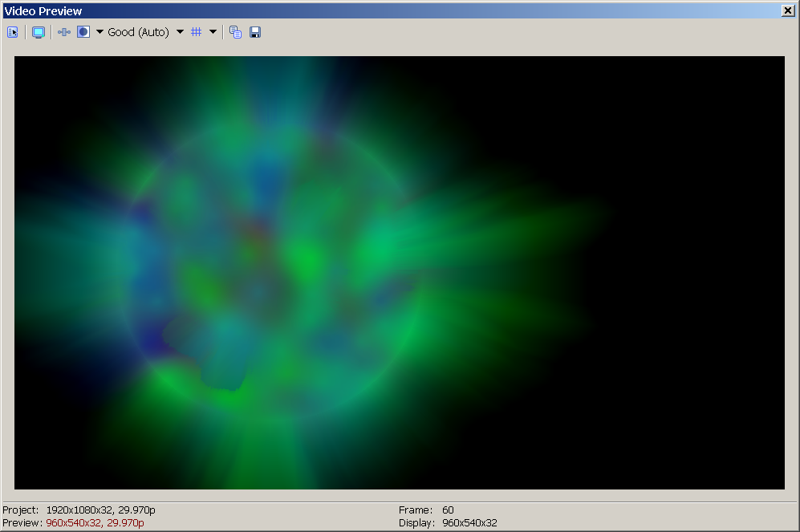Click Display value 960x540x32
Image resolution: width=800 pixels, height=532 pixels.
pyautogui.click(x=469, y=523)
